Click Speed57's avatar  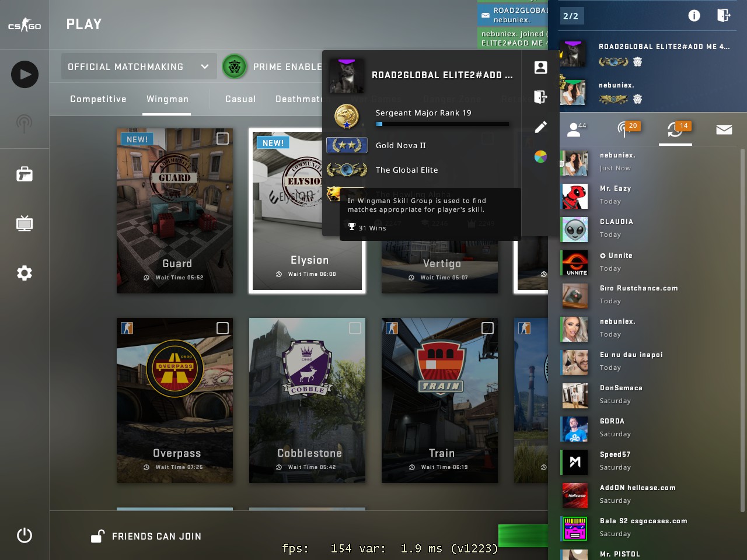tap(574, 462)
